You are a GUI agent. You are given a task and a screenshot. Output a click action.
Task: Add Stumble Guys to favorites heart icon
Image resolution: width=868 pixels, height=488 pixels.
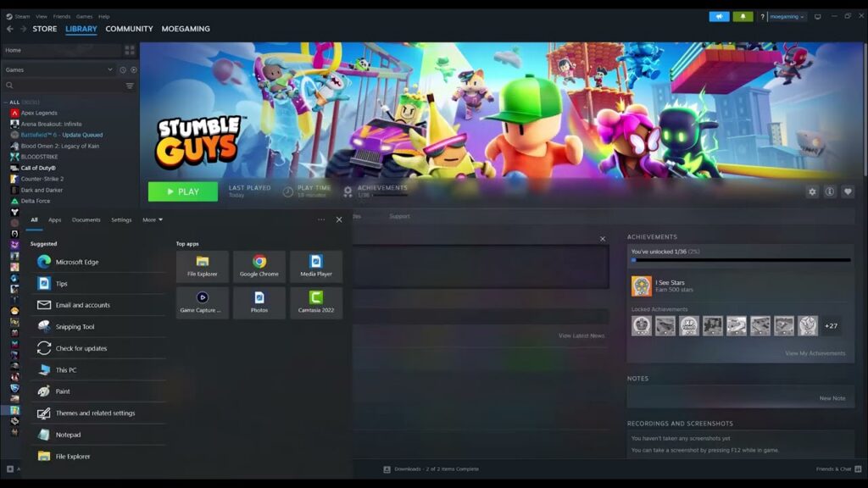(848, 192)
